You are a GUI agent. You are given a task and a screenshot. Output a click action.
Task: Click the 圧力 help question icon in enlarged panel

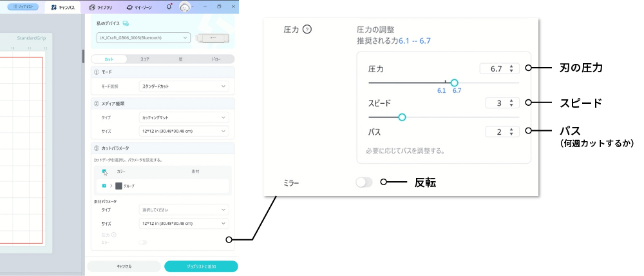(307, 30)
